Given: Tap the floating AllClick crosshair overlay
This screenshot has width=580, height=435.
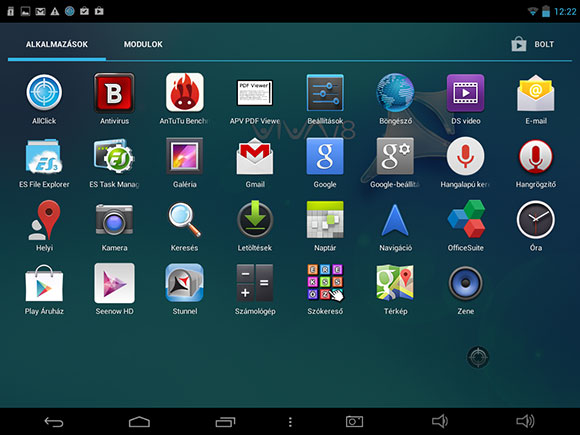Looking at the screenshot, I should pyautogui.click(x=478, y=357).
